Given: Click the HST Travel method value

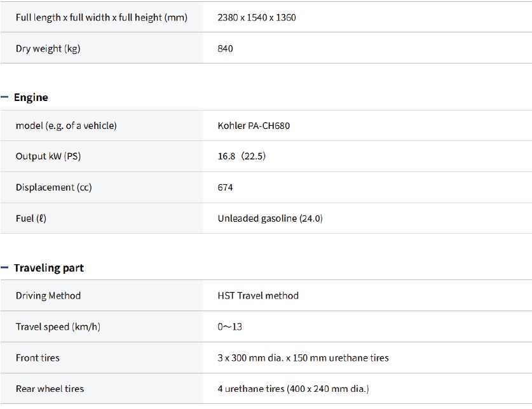Looking at the screenshot, I should 258,296.
